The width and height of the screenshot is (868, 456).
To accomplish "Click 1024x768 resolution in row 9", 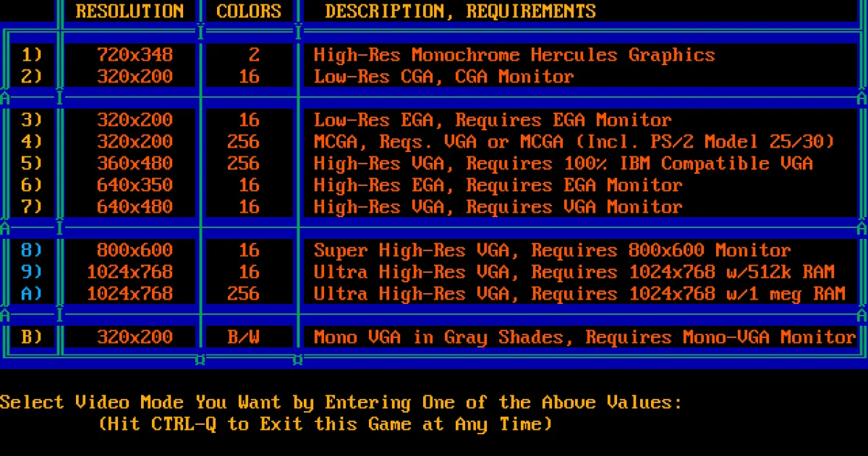I will pyautogui.click(x=129, y=272).
